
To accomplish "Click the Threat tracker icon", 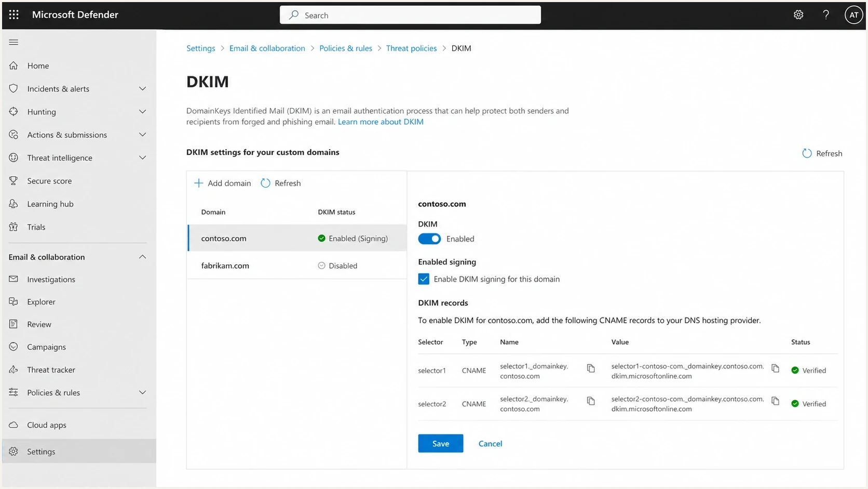I will pos(13,369).
